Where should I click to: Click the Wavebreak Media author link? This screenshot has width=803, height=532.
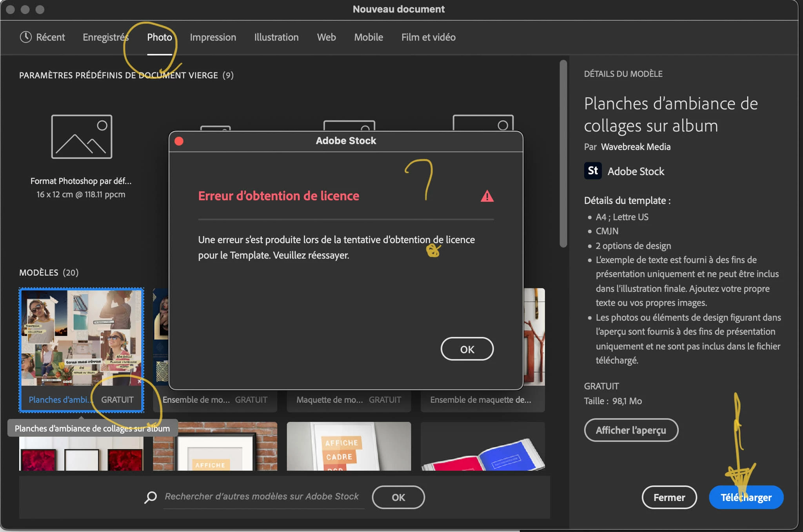(x=636, y=147)
